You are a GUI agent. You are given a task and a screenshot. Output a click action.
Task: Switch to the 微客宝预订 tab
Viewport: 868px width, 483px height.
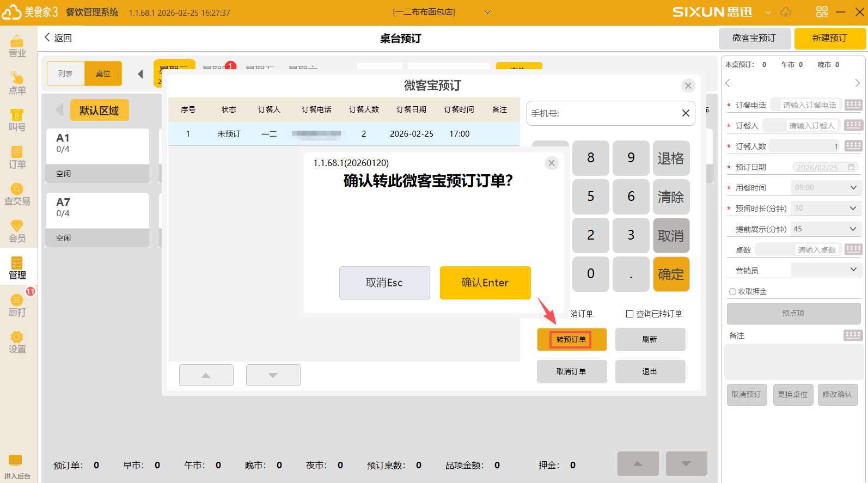[x=754, y=38]
